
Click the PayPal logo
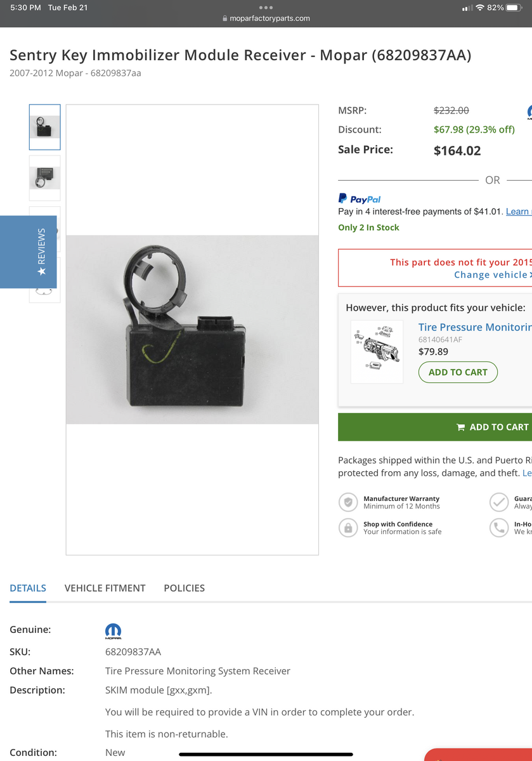tap(360, 198)
